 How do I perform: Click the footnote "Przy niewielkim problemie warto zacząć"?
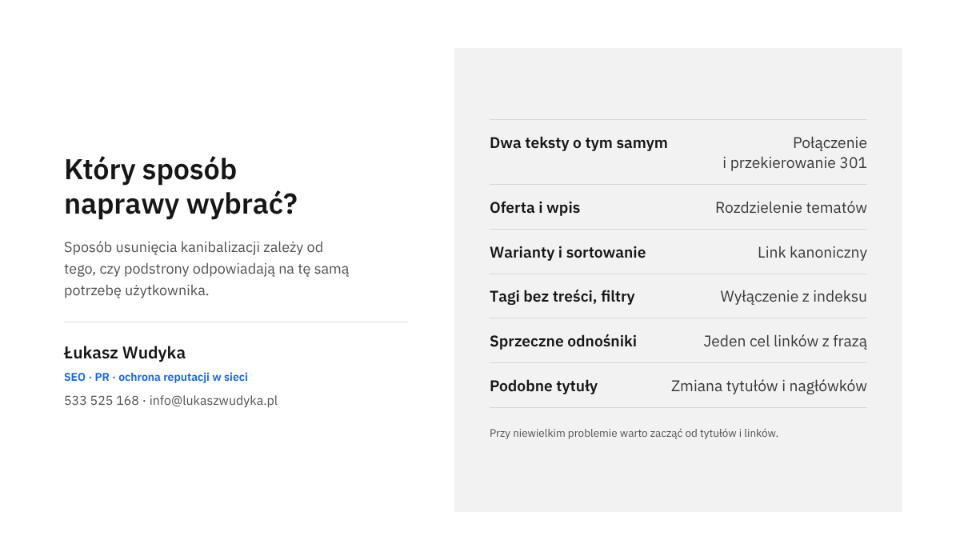(x=634, y=434)
